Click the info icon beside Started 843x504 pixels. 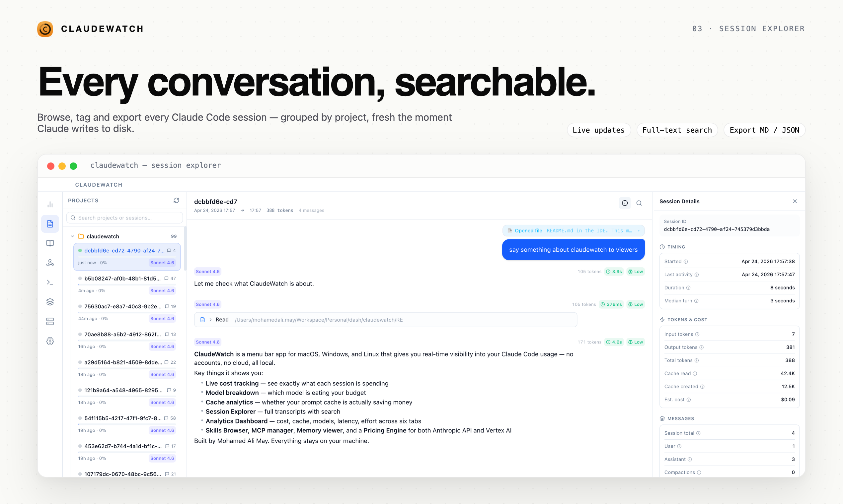pyautogui.click(x=686, y=262)
